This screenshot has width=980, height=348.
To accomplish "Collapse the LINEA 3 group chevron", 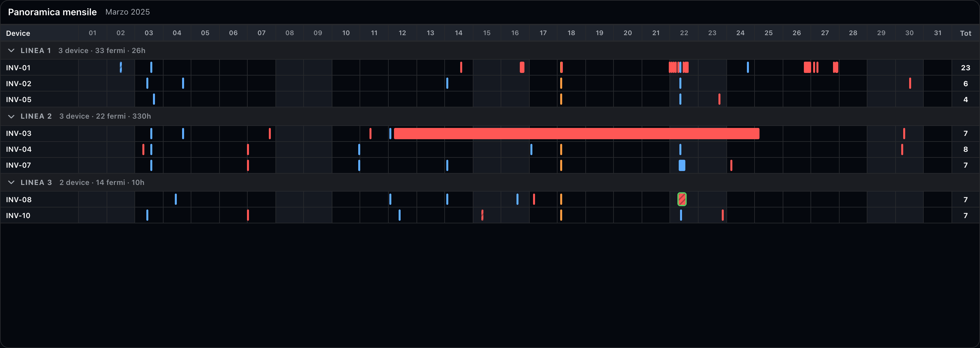I will (x=11, y=182).
